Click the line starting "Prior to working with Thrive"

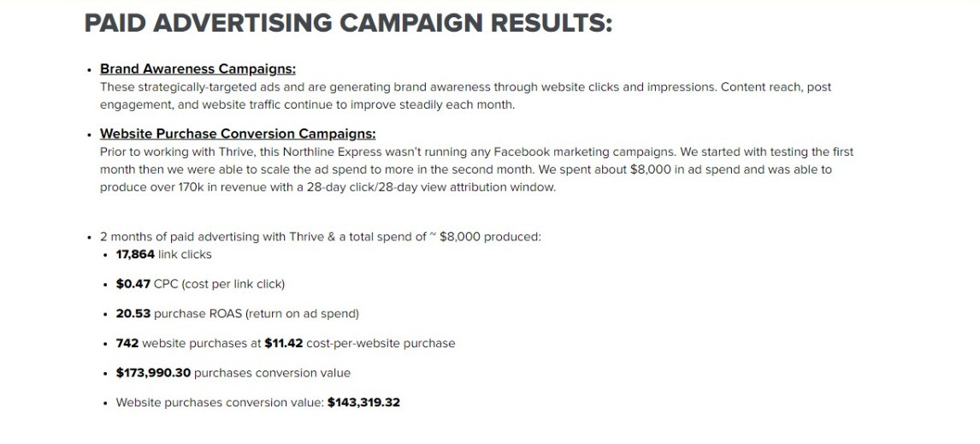(476, 152)
